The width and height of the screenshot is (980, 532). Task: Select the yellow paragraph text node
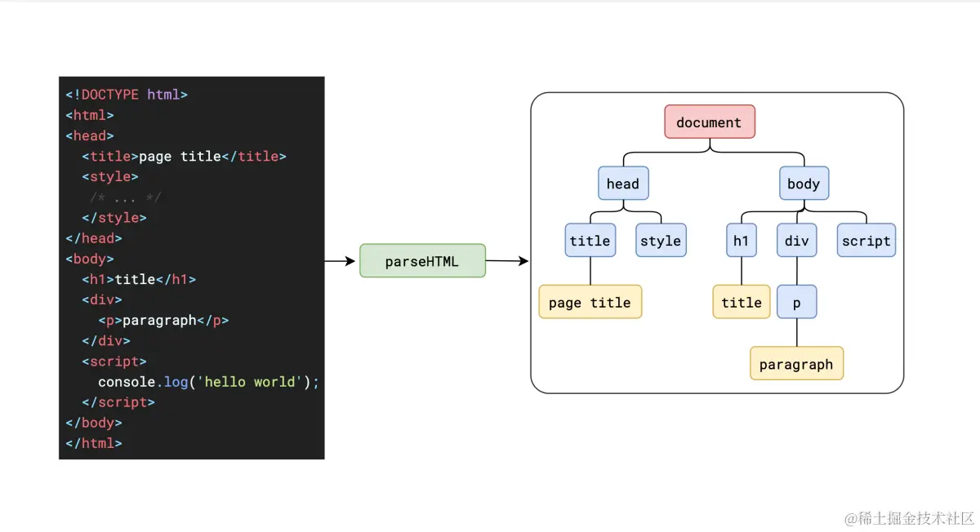point(796,364)
